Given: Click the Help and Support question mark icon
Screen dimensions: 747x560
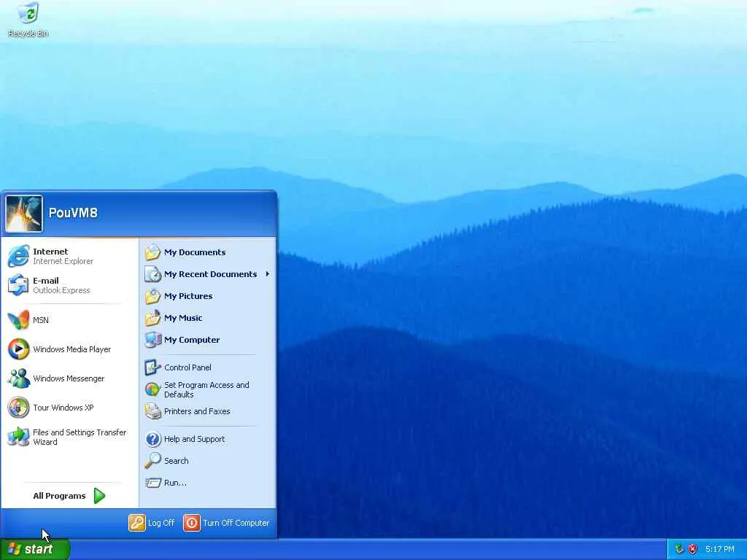Looking at the screenshot, I should 152,439.
